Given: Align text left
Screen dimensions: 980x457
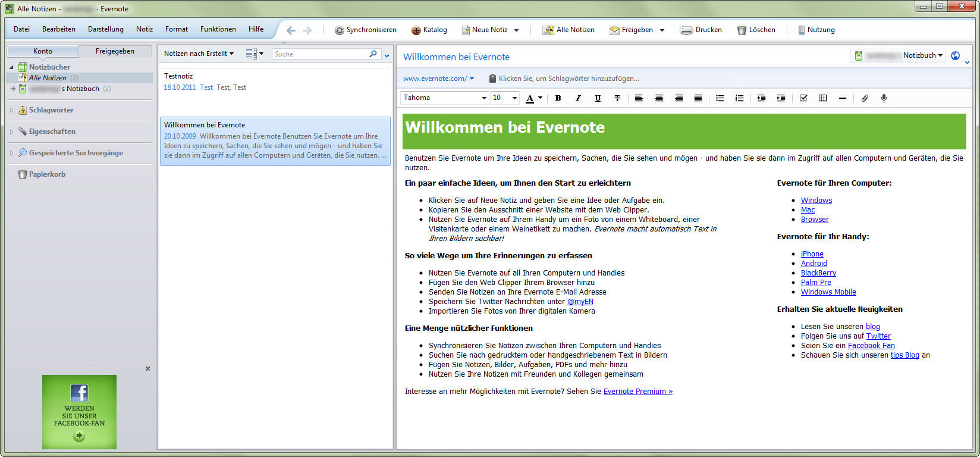Looking at the screenshot, I should click(x=639, y=98).
